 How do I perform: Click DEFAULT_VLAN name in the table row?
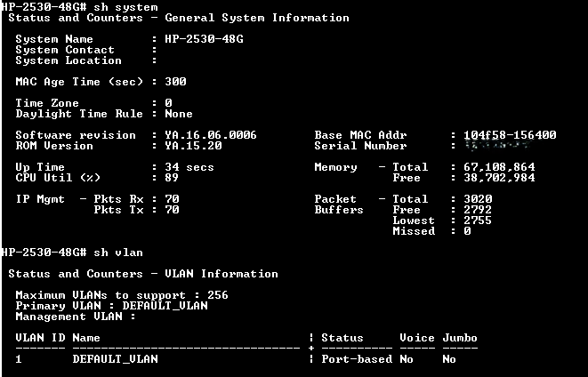[x=115, y=359]
